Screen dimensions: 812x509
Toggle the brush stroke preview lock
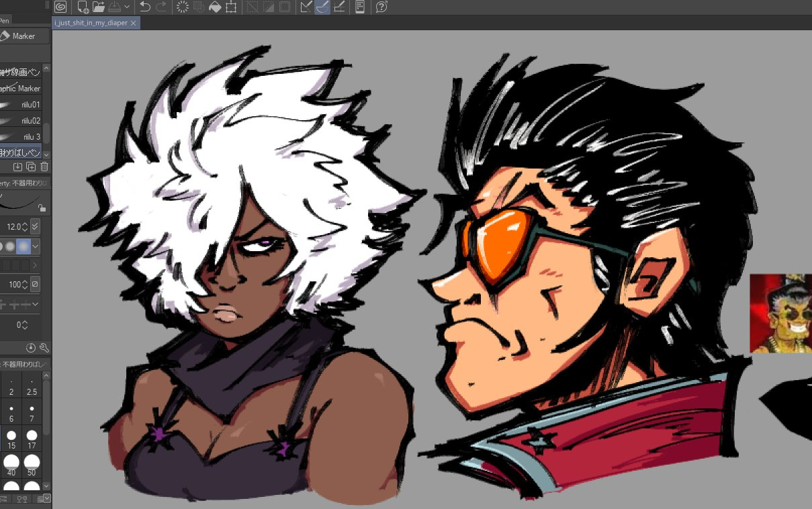click(x=42, y=208)
